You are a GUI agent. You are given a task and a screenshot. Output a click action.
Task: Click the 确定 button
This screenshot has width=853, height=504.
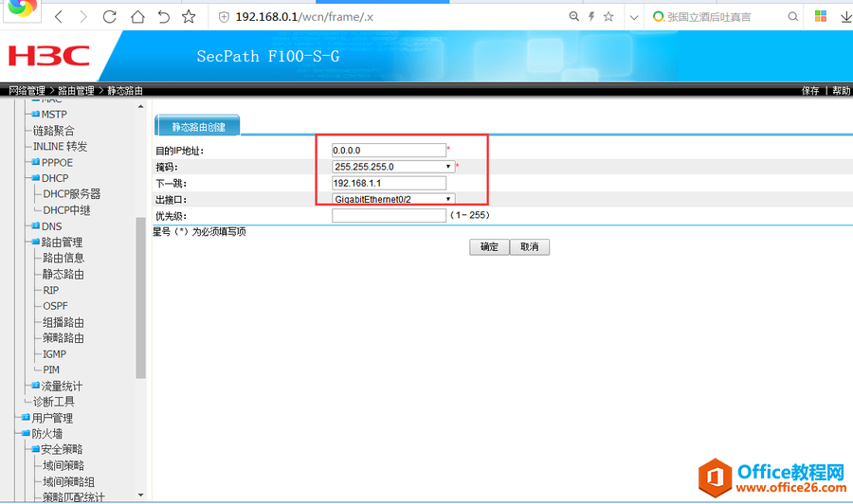tap(489, 246)
